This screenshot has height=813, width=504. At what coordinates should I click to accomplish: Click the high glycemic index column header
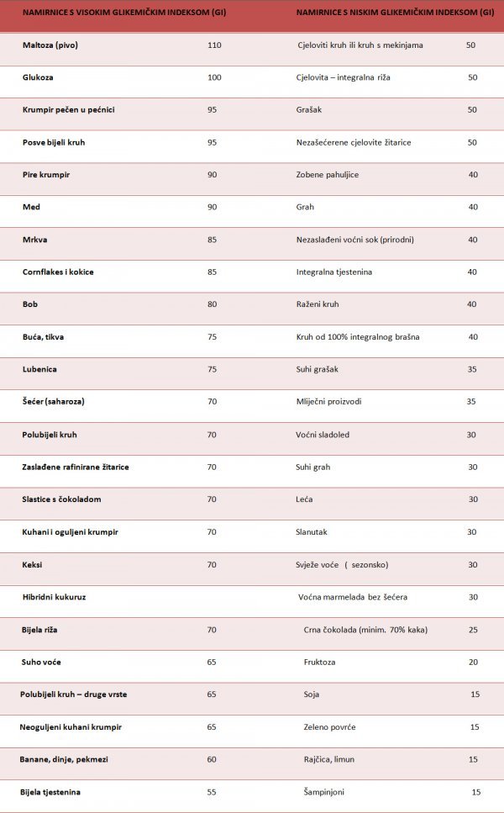coord(124,13)
